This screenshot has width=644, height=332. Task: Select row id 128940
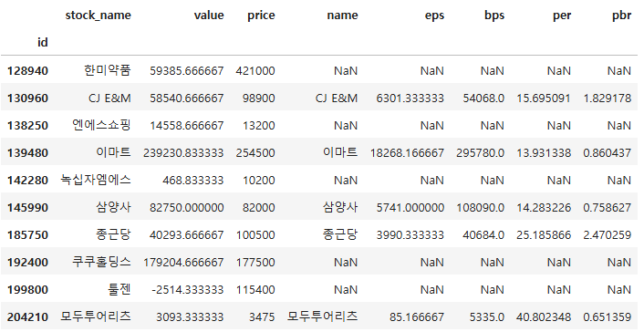tap(27, 70)
